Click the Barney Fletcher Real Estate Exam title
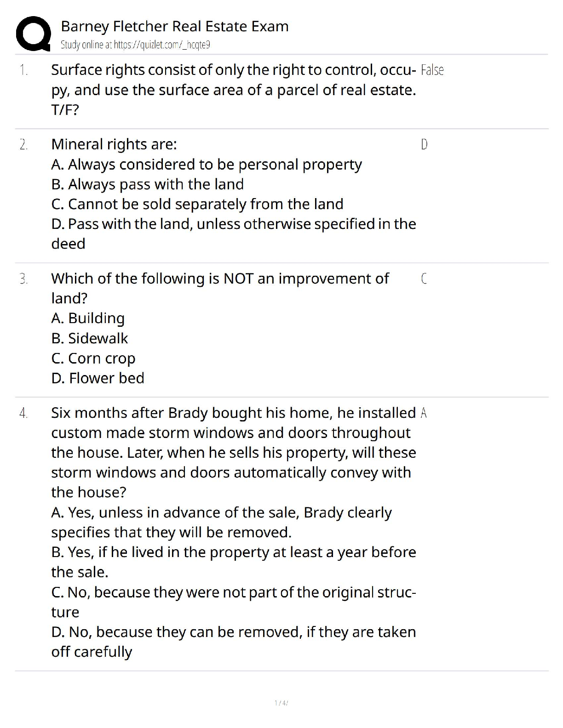 pos(174,26)
